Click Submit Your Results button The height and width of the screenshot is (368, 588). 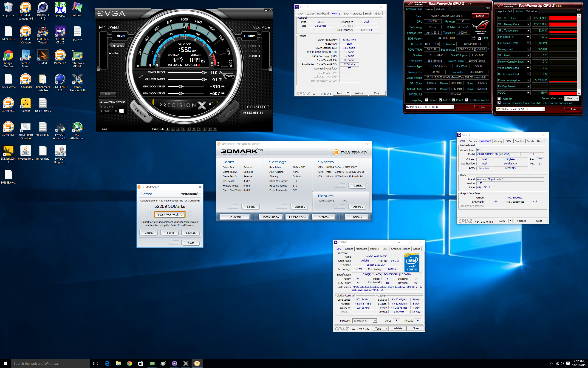[x=170, y=214]
